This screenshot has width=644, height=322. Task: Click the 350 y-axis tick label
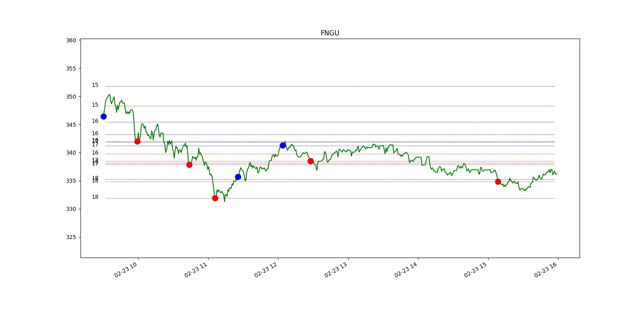pos(71,97)
